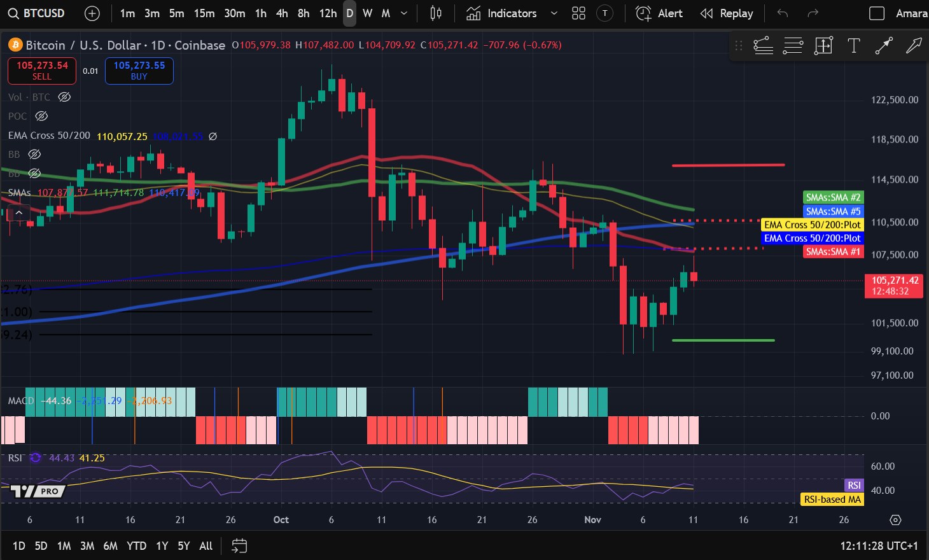Choose the 12h timeframe

[x=328, y=13]
